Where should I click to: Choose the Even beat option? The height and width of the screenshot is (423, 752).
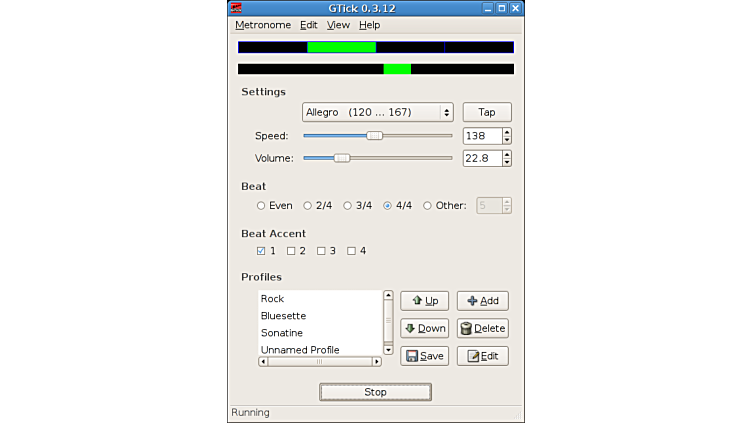click(261, 206)
